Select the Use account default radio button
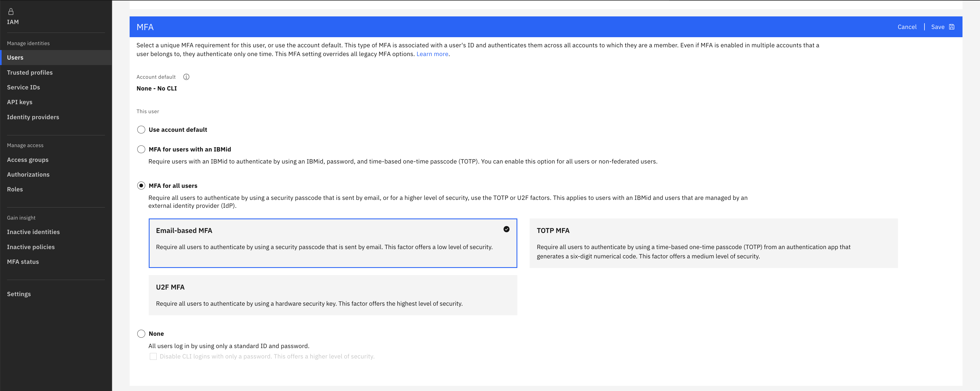Screen dimensions: 980x391 click(141, 129)
